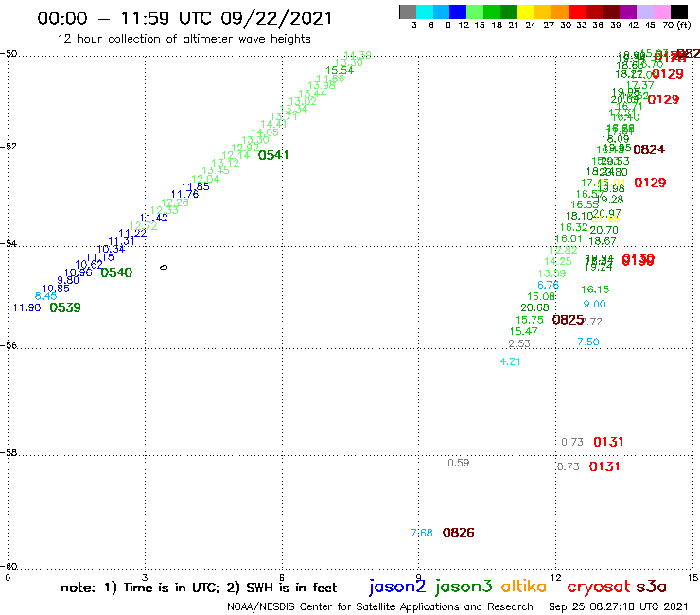
Task: Click the yellow 24 ft legend swatch
Action: (526, 11)
